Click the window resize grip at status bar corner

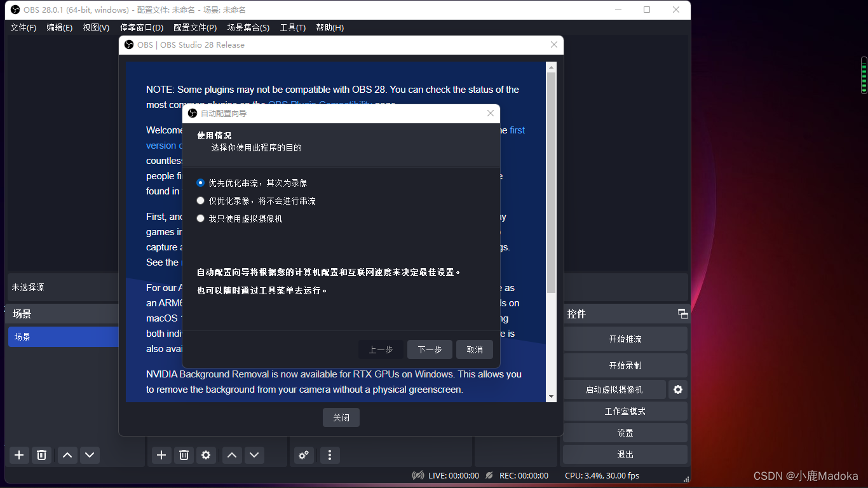point(686,479)
